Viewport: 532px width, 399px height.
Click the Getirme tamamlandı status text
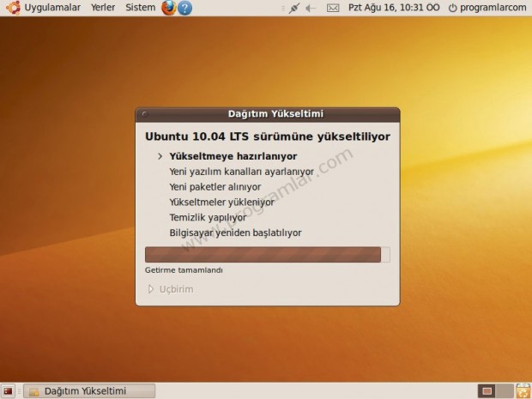(184, 270)
